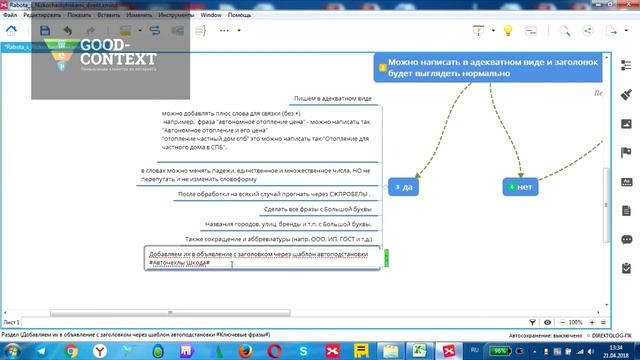Open the Файл menu
Image resolution: width=640 pixels, height=360 pixels.
tap(10, 15)
